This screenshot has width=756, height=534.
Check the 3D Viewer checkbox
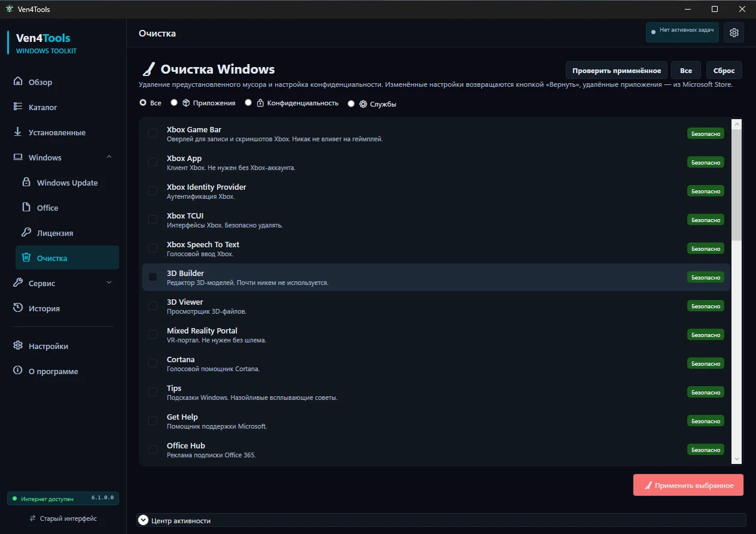coord(153,305)
